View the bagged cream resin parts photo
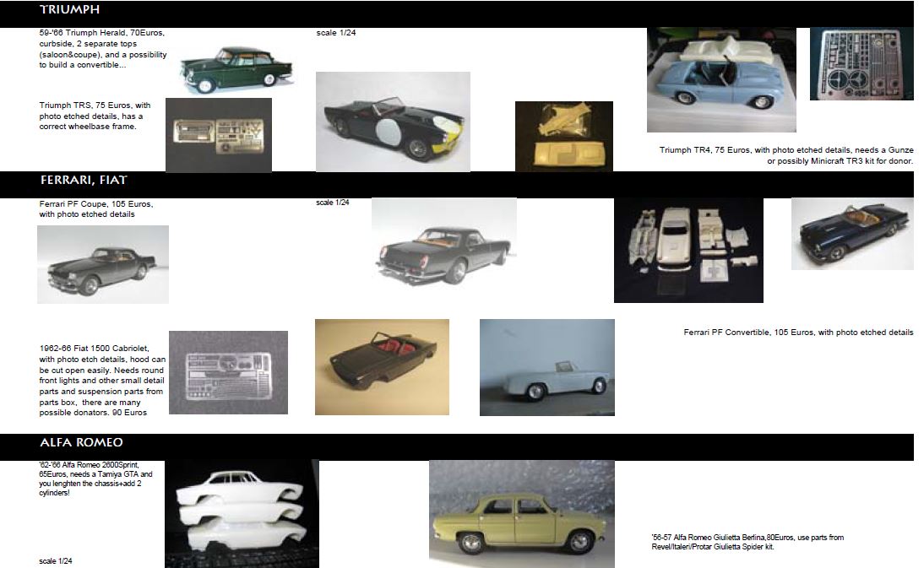Image resolution: width=924 pixels, height=568 pixels. click(564, 137)
